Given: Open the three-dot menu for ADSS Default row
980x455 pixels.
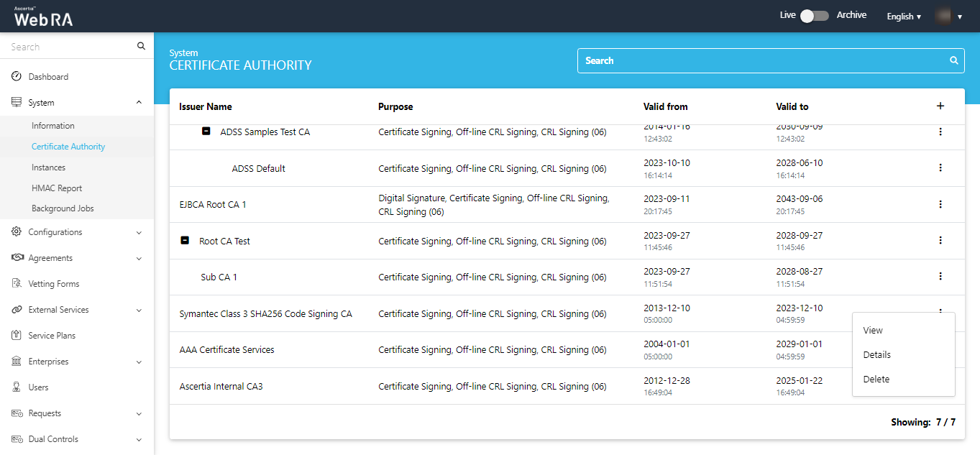Looking at the screenshot, I should [x=940, y=167].
